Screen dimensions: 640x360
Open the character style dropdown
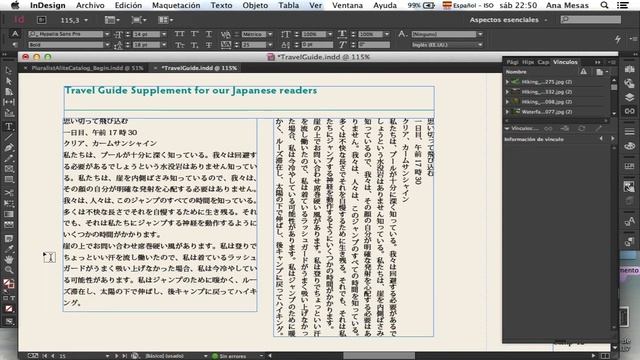click(480, 34)
